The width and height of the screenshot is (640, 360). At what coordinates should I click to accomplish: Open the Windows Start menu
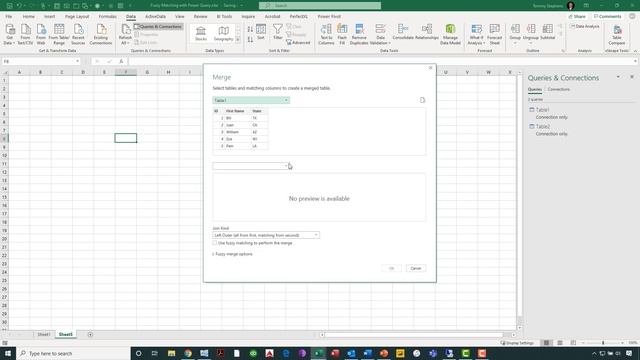click(x=8, y=353)
